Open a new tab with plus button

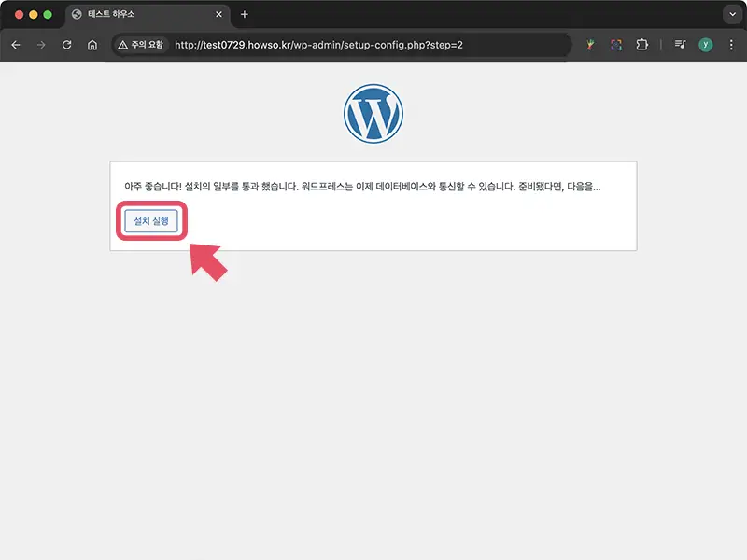click(245, 14)
